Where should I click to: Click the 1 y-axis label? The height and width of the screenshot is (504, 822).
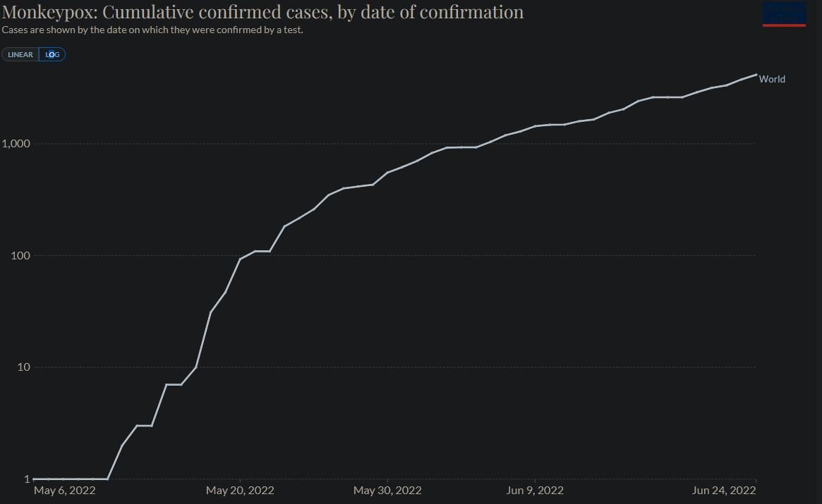(28, 479)
